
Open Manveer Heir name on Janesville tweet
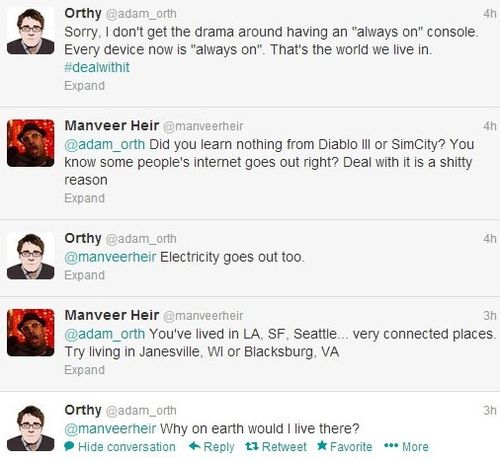pos(112,315)
